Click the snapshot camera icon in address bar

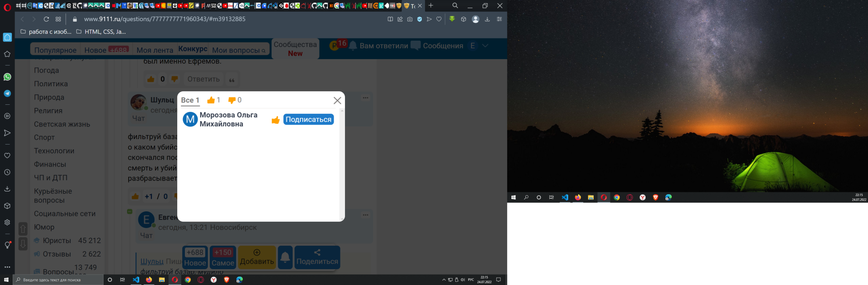tap(410, 19)
